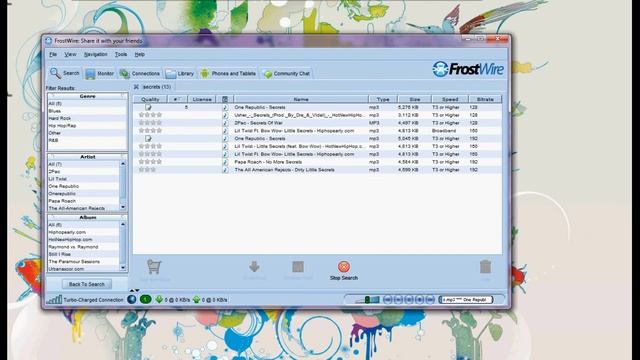Select the 2Pac - Secrets Of War result

[317, 123]
